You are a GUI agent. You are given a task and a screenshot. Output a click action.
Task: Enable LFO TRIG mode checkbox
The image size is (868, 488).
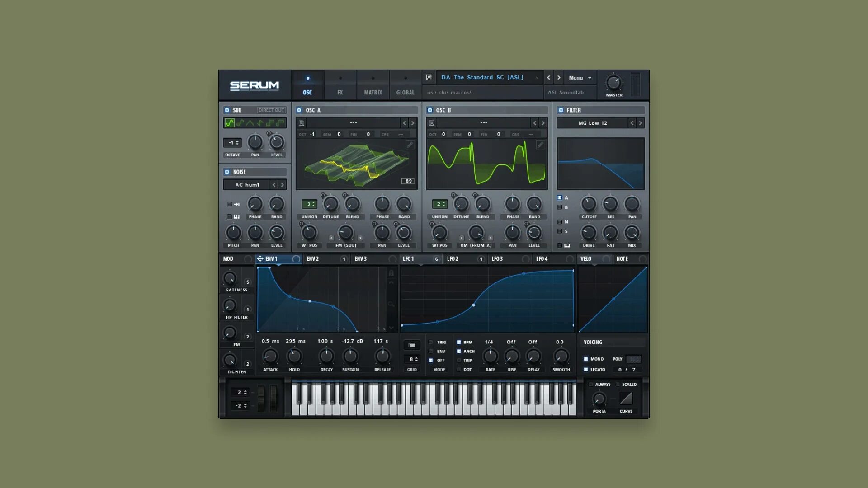pyautogui.click(x=431, y=343)
